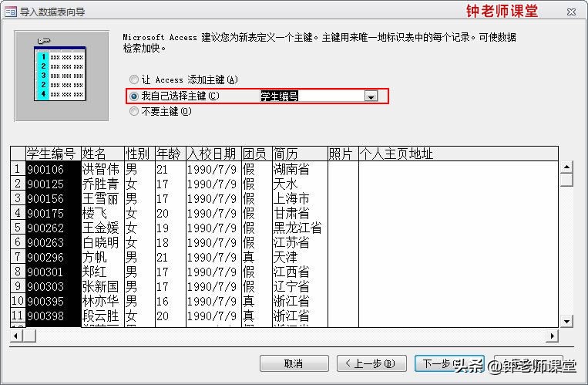Click the 甘肃省 resume cell
Image resolution: width=588 pixels, height=385 pixels.
click(x=300, y=214)
